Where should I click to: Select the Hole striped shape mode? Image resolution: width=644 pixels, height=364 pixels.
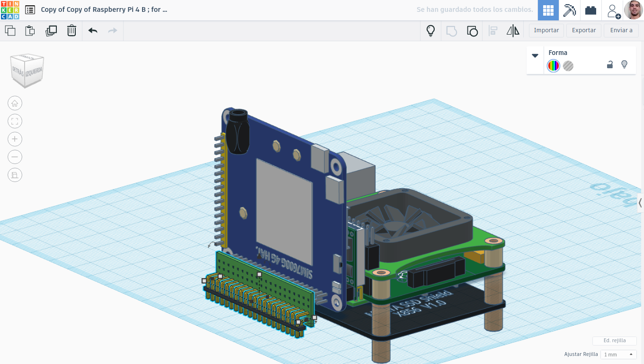[568, 66]
